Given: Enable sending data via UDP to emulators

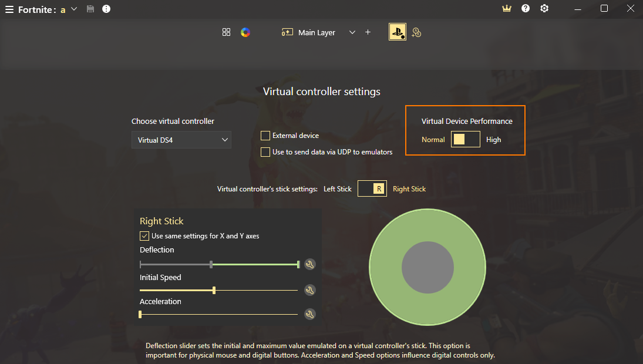Looking at the screenshot, I should 265,152.
